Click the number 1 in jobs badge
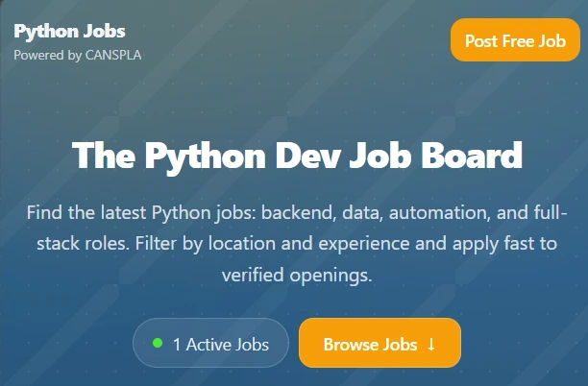This screenshot has height=386, width=588. [177, 344]
